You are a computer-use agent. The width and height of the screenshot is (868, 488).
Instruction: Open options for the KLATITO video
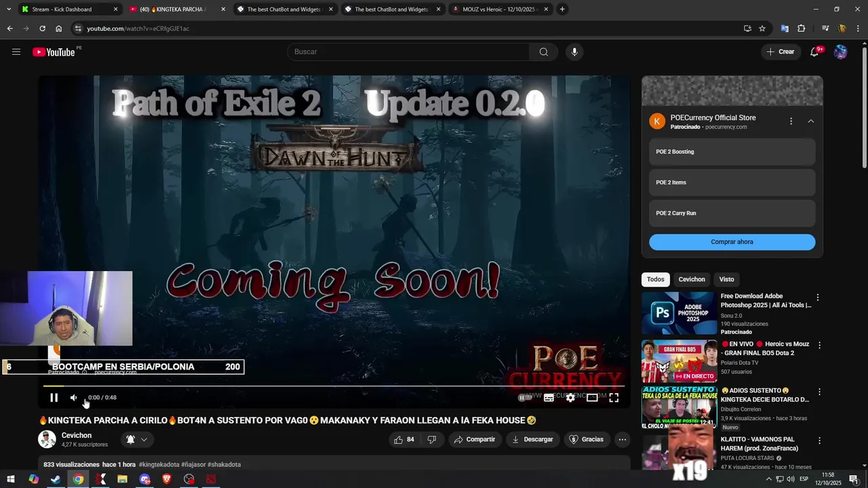(819, 441)
